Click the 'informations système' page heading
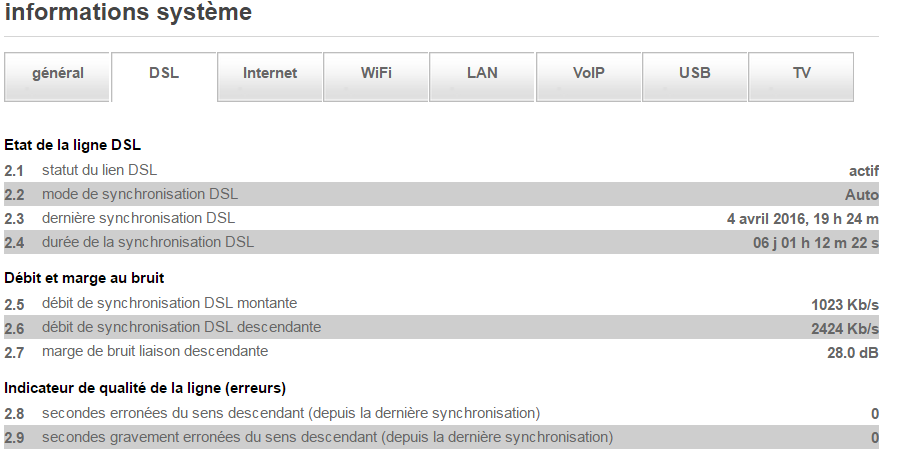 tap(128, 13)
